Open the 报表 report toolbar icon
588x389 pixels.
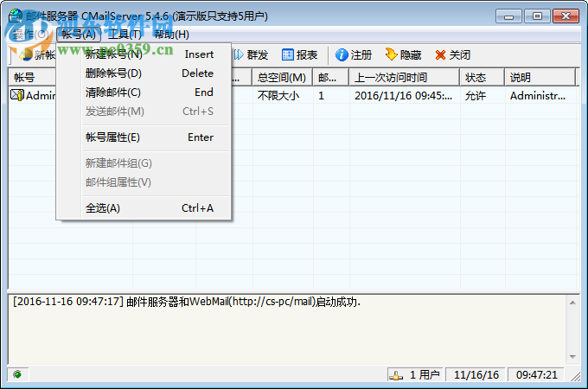click(x=288, y=55)
